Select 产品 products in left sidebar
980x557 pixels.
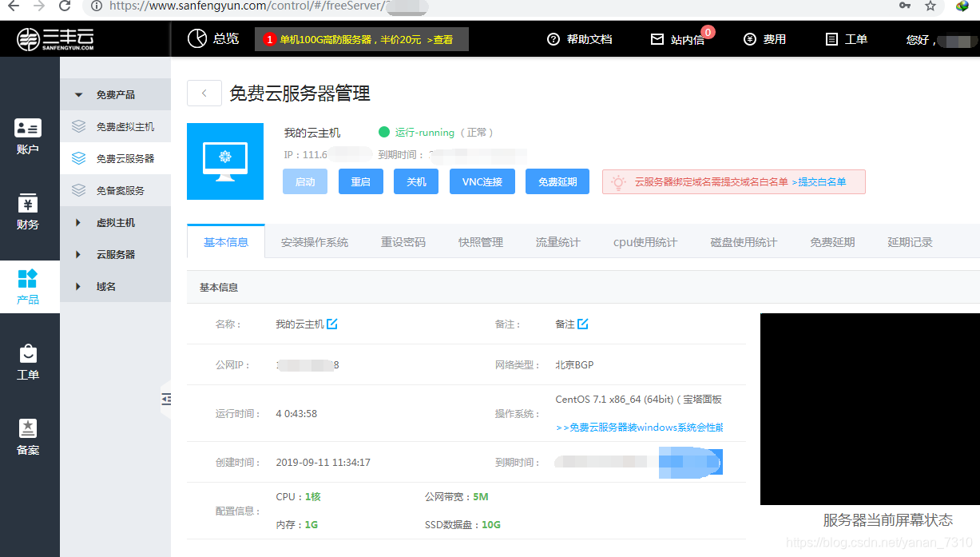pyautogui.click(x=28, y=287)
